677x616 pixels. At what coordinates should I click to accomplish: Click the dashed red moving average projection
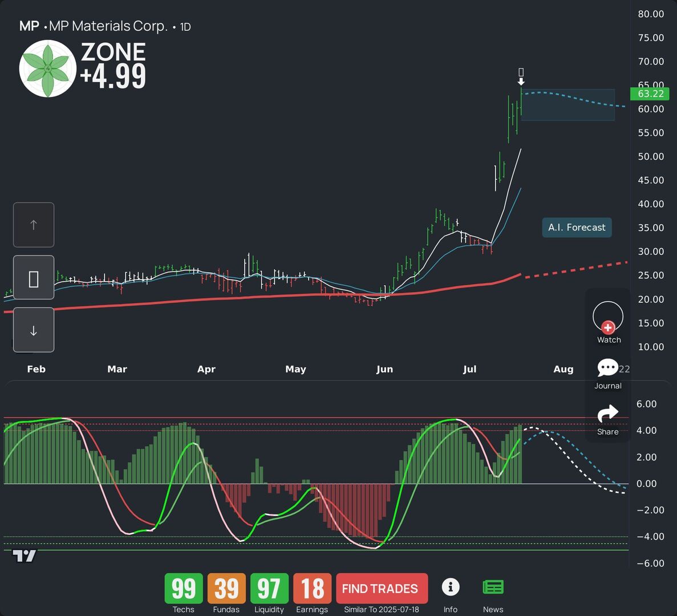tap(576, 269)
